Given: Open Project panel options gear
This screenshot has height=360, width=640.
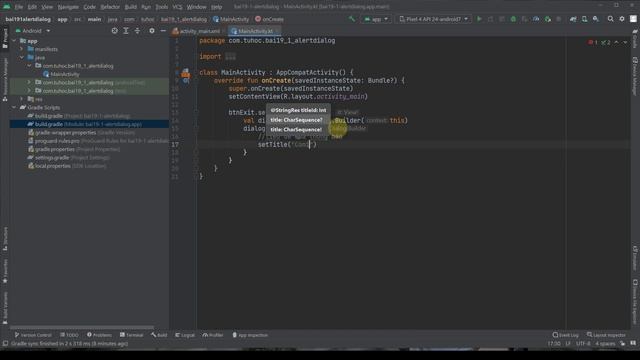Looking at the screenshot, I should (x=152, y=31).
